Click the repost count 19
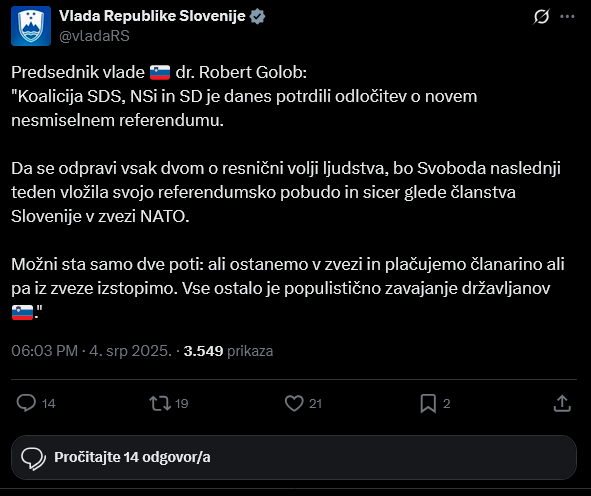 pyautogui.click(x=182, y=404)
